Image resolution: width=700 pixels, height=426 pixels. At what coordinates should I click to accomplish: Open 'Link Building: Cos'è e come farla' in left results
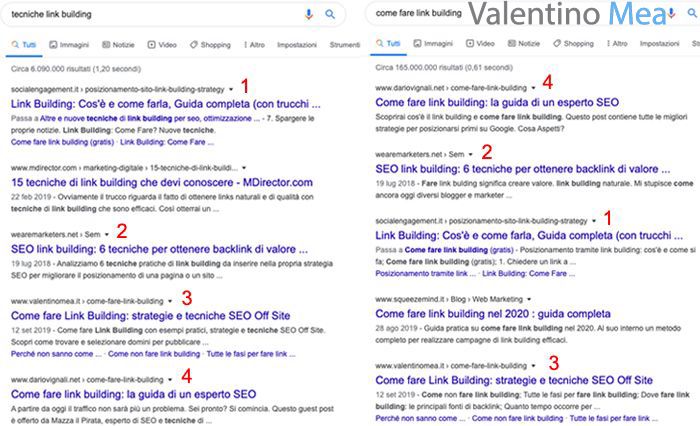click(166, 104)
